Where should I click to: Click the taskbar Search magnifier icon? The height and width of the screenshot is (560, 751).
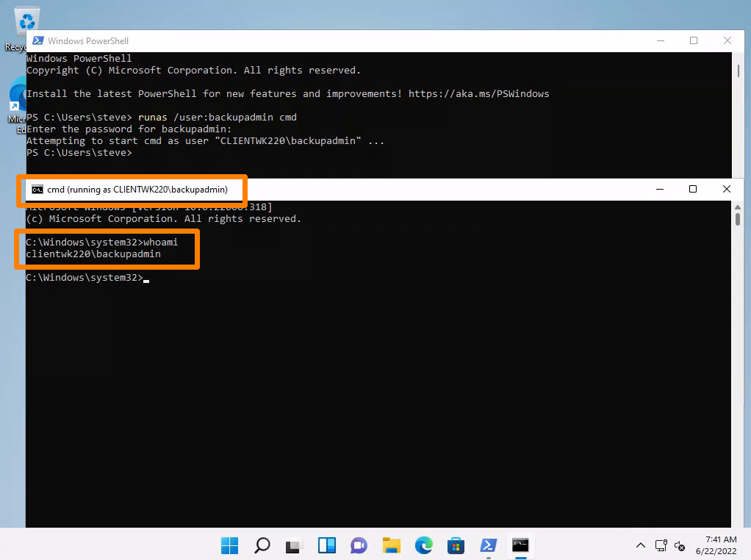pyautogui.click(x=262, y=545)
